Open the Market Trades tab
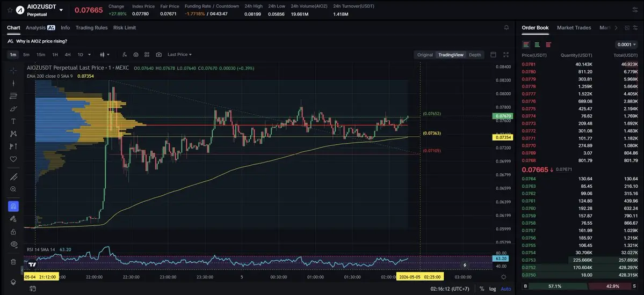Viewport: 644px width, 295px height. click(x=574, y=27)
